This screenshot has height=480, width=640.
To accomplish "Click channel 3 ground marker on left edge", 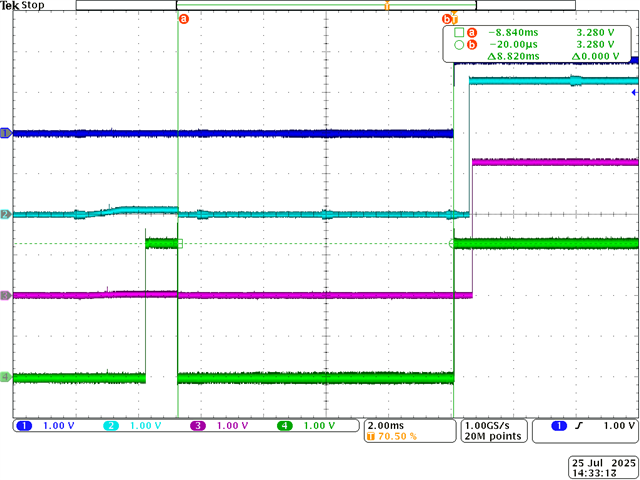I will (7, 295).
